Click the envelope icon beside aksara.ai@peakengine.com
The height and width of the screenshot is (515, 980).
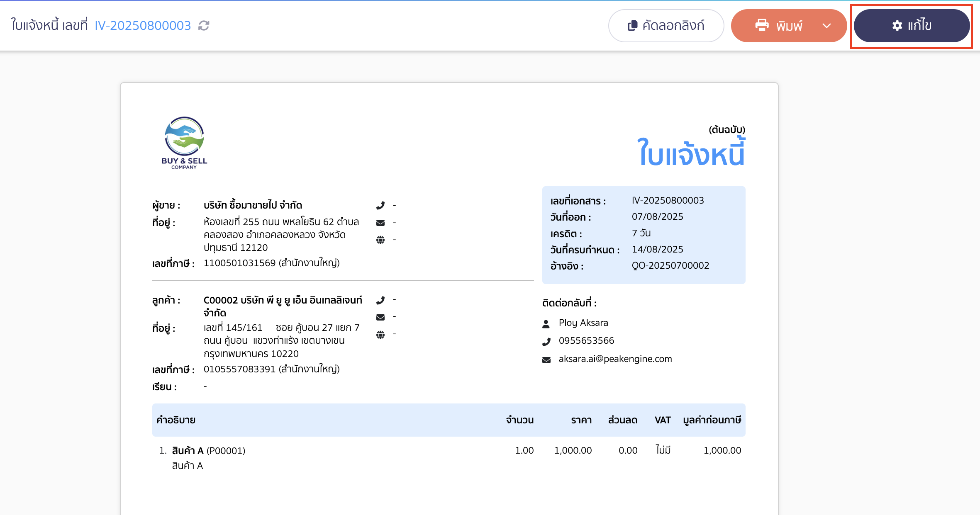tap(546, 360)
